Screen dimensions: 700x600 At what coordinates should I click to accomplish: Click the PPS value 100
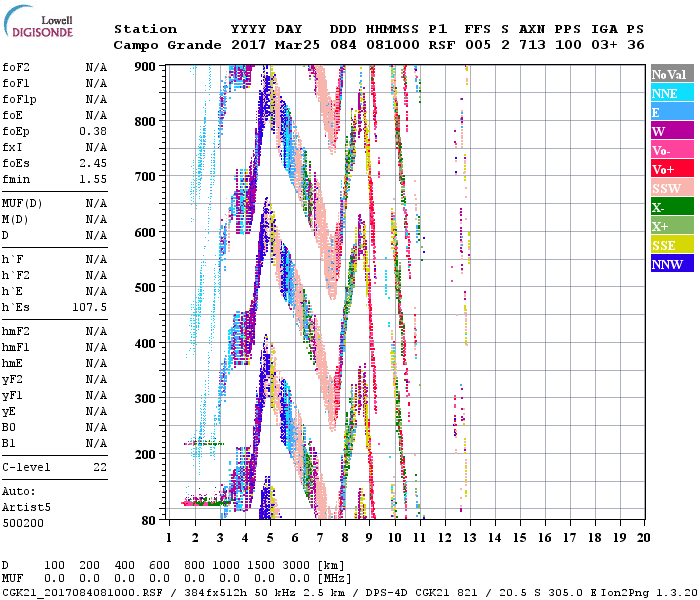[568, 45]
